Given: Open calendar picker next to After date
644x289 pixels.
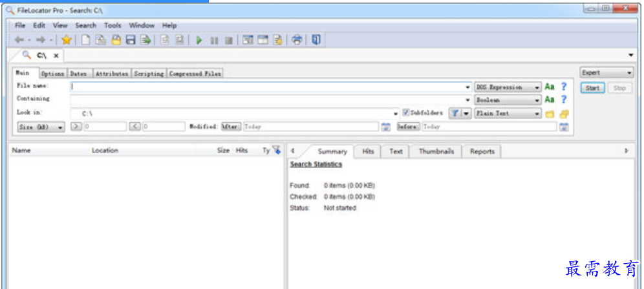Looking at the screenshot, I should tap(385, 127).
